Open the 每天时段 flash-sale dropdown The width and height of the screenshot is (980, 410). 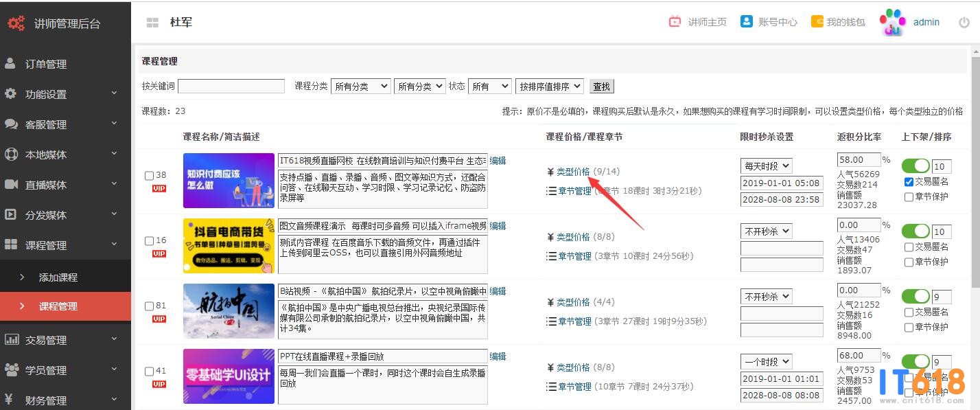766,166
